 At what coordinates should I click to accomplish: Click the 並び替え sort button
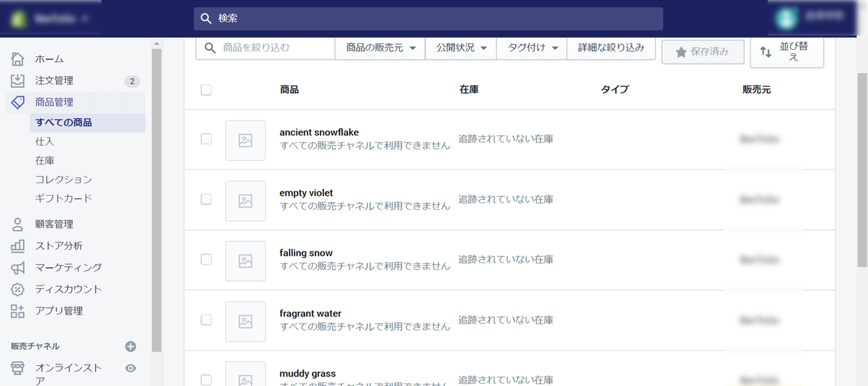tap(787, 52)
